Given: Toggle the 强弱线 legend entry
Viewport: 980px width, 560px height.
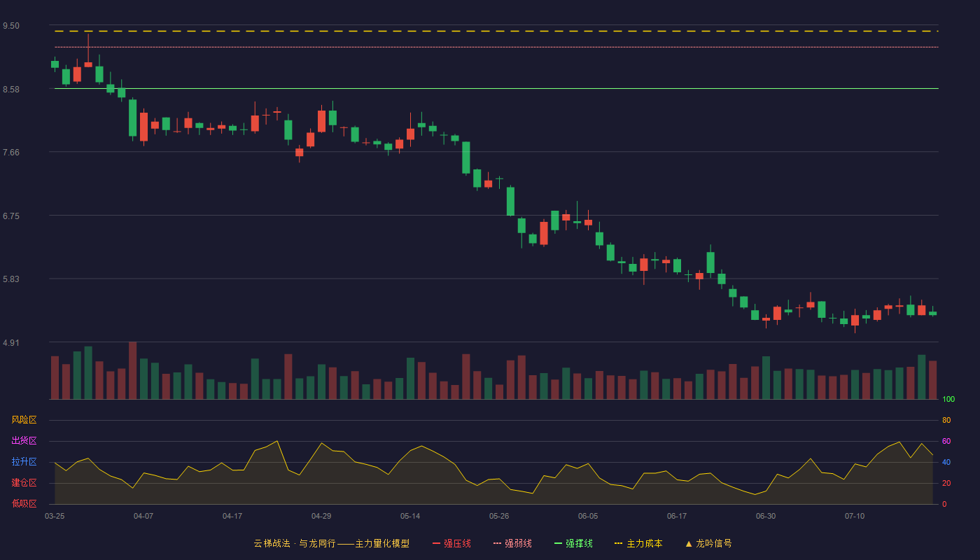Looking at the screenshot, I should tap(512, 543).
